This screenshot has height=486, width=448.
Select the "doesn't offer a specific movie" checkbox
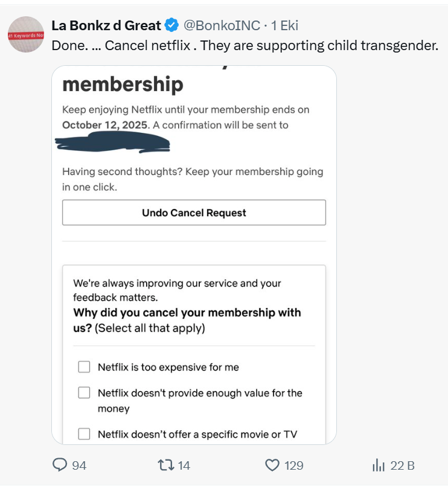tap(85, 434)
